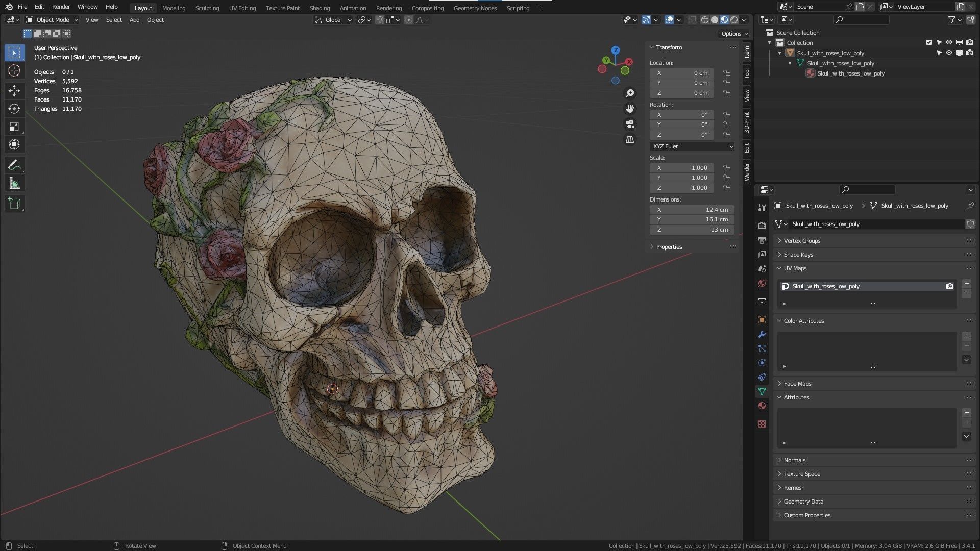The height and width of the screenshot is (551, 980).
Task: Click the Scale Z value field
Action: (682, 188)
